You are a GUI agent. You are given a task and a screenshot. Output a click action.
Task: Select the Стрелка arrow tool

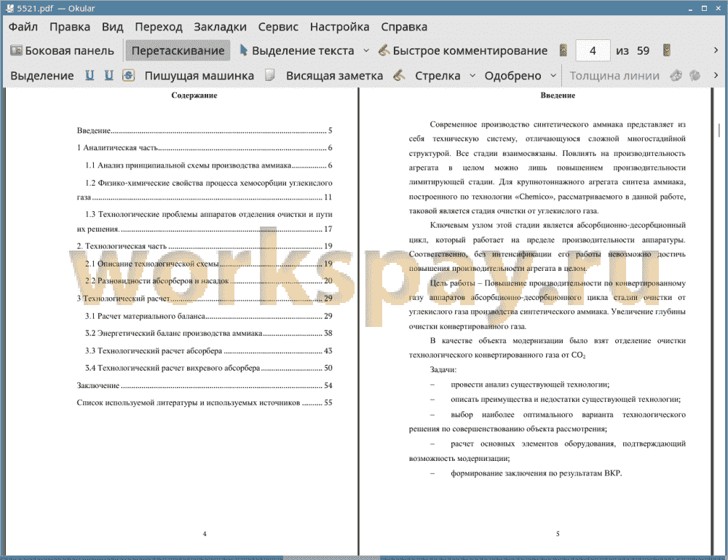(x=438, y=76)
